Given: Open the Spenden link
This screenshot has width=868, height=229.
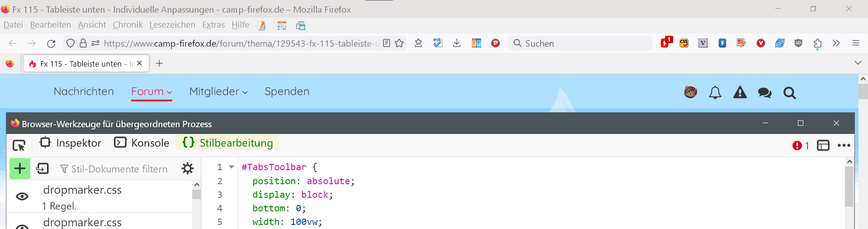Looking at the screenshot, I should pyautogui.click(x=287, y=91).
